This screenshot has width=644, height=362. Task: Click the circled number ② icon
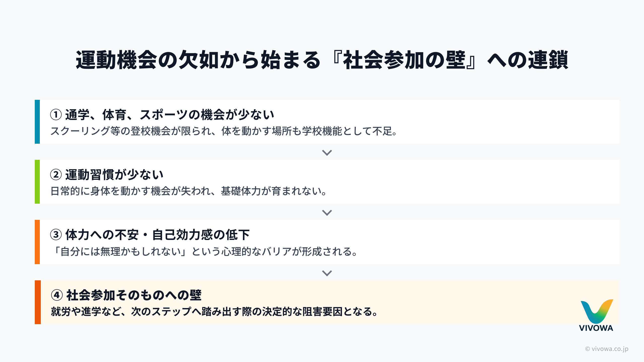pyautogui.click(x=56, y=175)
